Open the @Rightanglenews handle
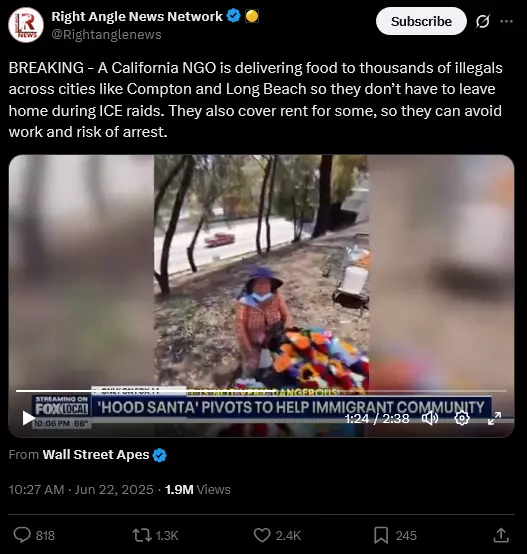Viewport: 527px width, 554px height. [x=106, y=35]
